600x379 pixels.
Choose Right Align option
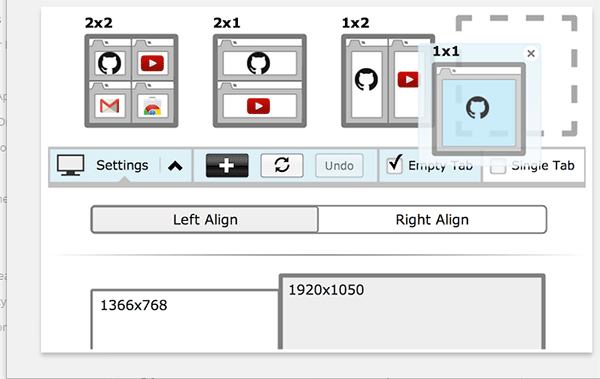[x=432, y=219]
